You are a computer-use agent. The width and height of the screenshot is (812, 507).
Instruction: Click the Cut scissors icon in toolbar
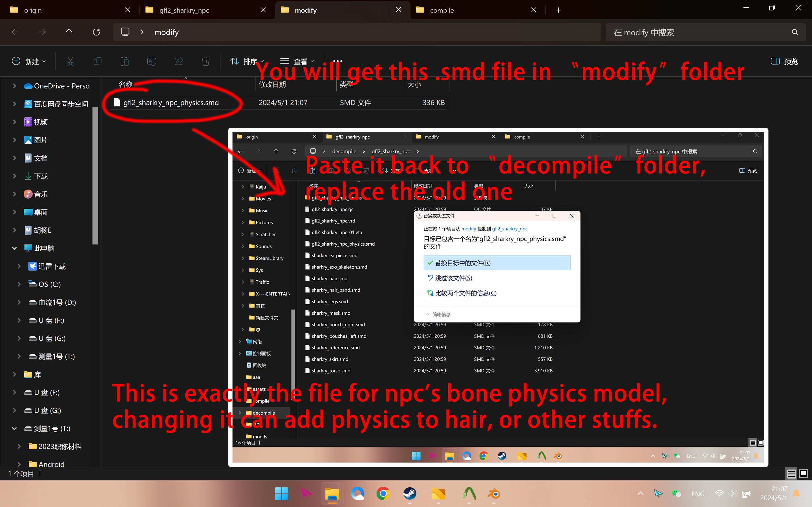click(x=70, y=61)
